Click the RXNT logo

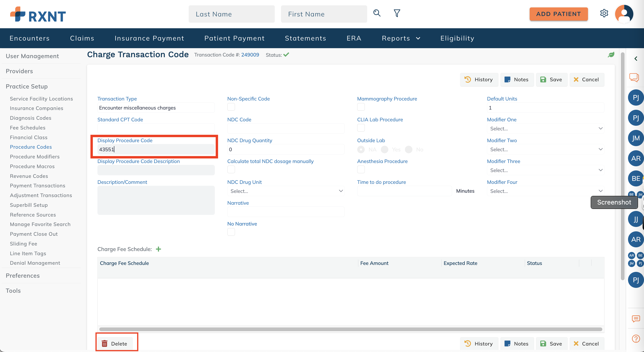[x=38, y=14]
